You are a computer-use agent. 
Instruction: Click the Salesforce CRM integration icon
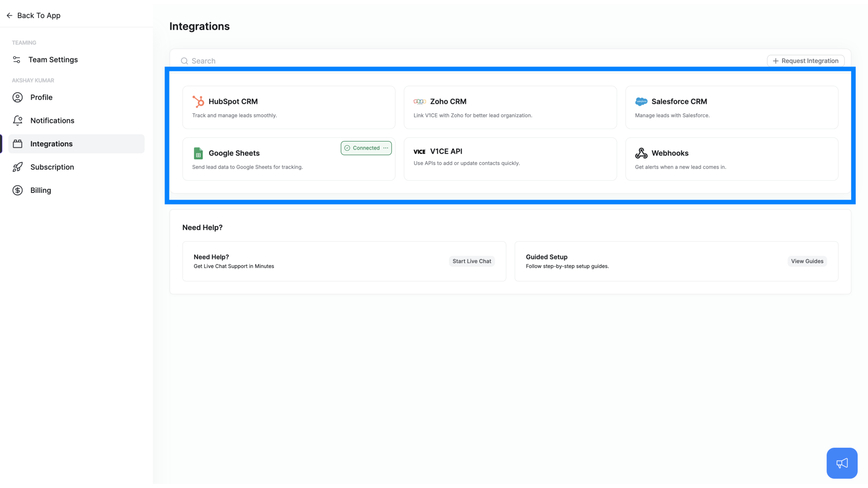click(x=642, y=101)
